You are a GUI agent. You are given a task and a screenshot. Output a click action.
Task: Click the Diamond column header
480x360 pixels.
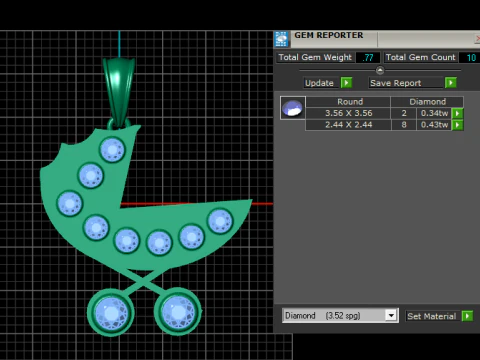coord(427,102)
